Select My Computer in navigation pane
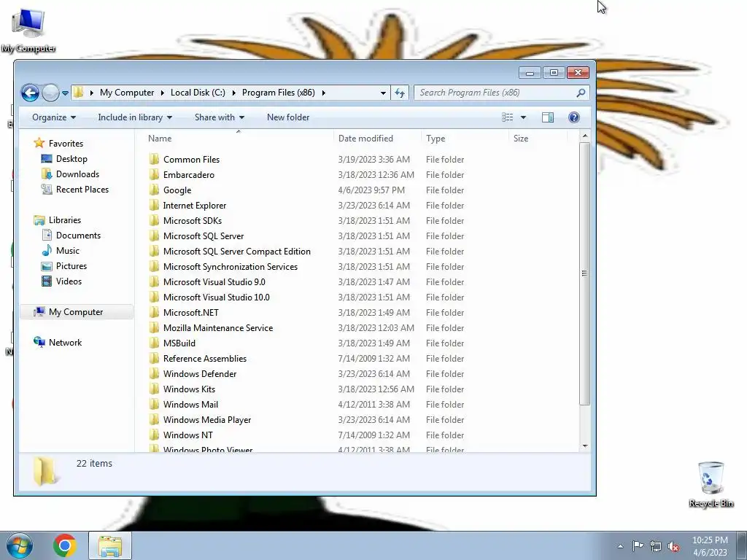Screen dimensions: 747x560 (76, 312)
